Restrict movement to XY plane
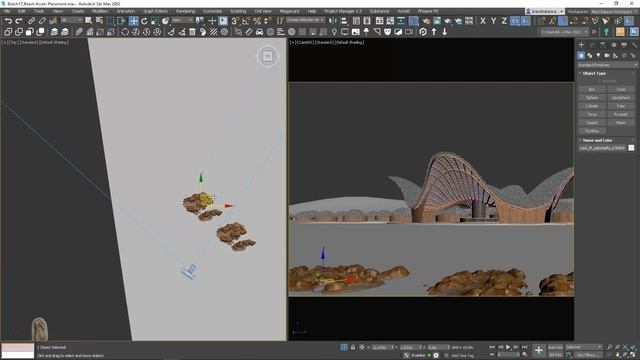Viewport: 640px width, 360px height. tap(515, 21)
